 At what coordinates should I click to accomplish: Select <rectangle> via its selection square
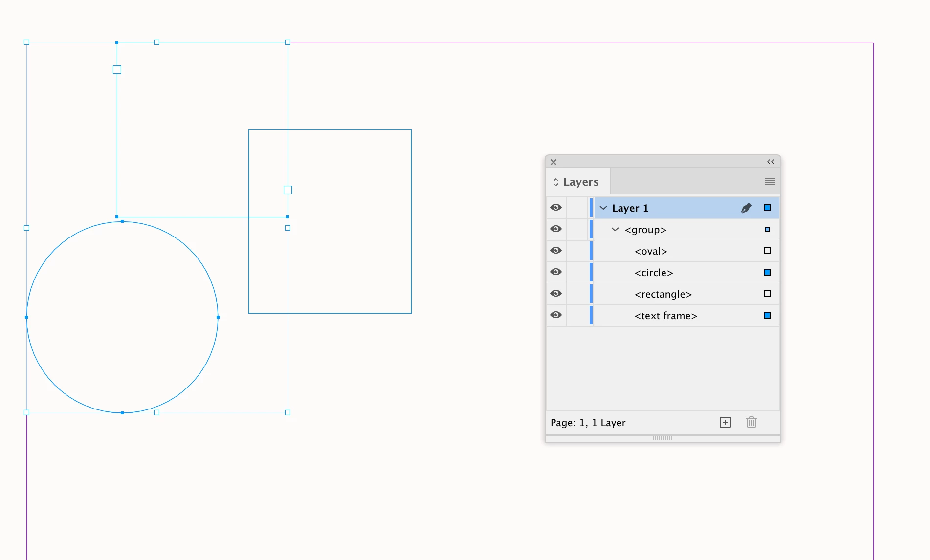coord(767,294)
